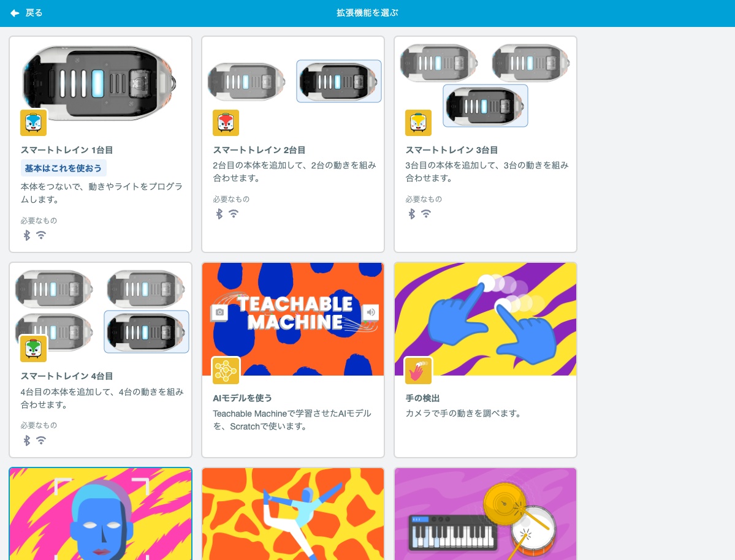Click the green train icon for スマートトレイン 4台目
Image resolution: width=735 pixels, height=560 pixels.
tap(33, 349)
